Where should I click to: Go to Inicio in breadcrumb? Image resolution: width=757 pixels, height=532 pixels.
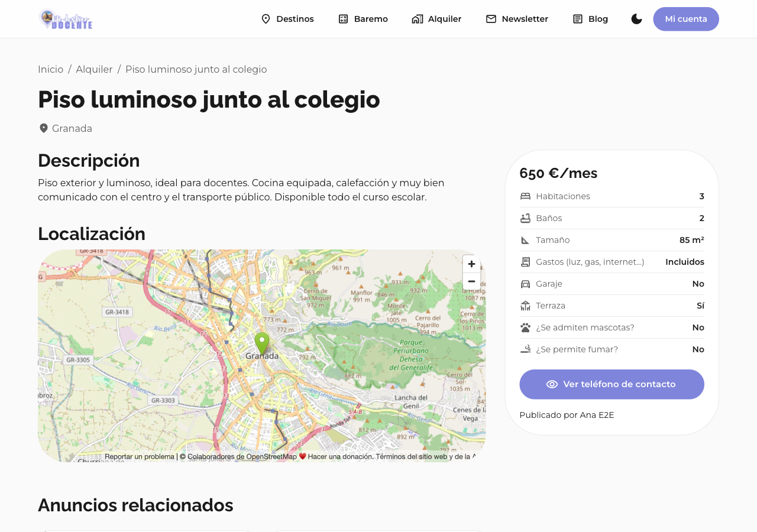pos(50,69)
